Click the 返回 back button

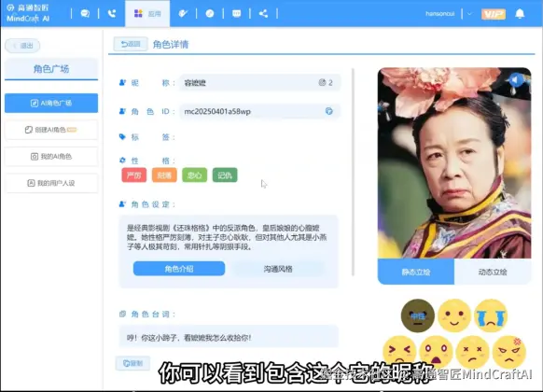click(131, 44)
